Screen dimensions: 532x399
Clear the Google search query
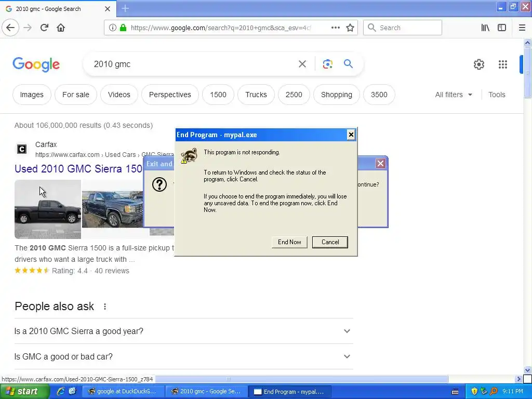tap(302, 64)
